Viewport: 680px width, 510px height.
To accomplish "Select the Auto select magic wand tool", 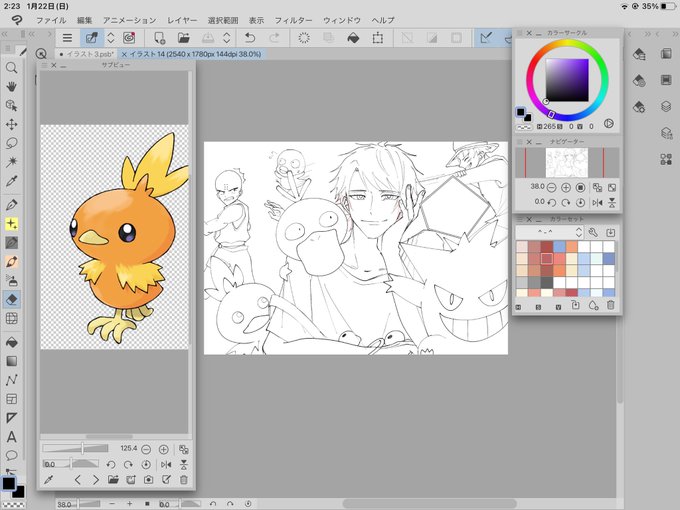I will click(12, 162).
